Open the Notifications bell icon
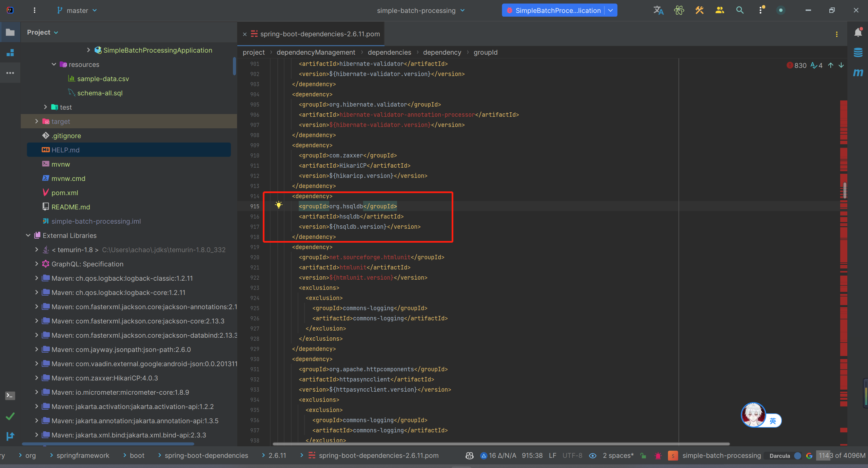 [858, 33]
